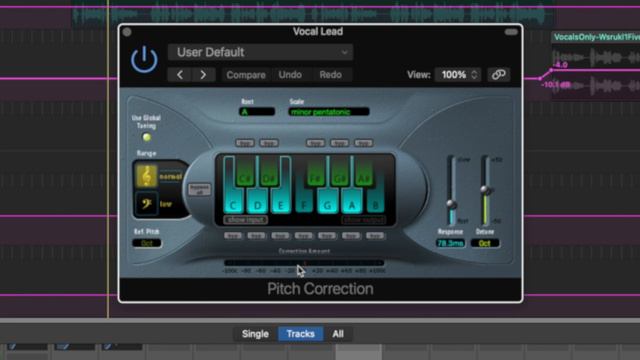Click the show output button
This screenshot has width=640, height=360.
click(364, 220)
